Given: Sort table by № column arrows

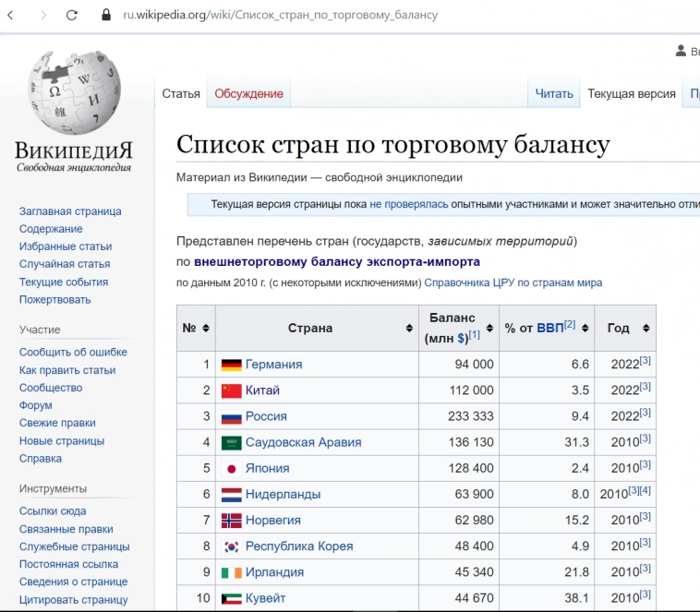Looking at the screenshot, I should pos(206,328).
